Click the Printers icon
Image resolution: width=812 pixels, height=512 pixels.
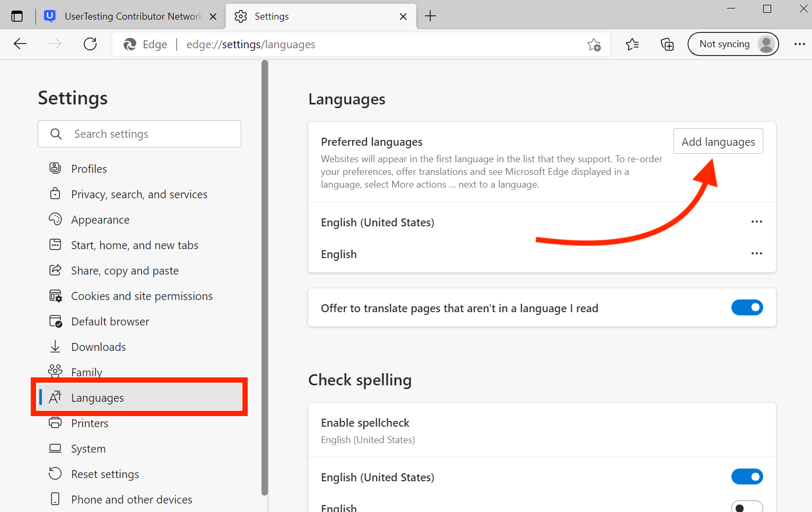coord(55,422)
